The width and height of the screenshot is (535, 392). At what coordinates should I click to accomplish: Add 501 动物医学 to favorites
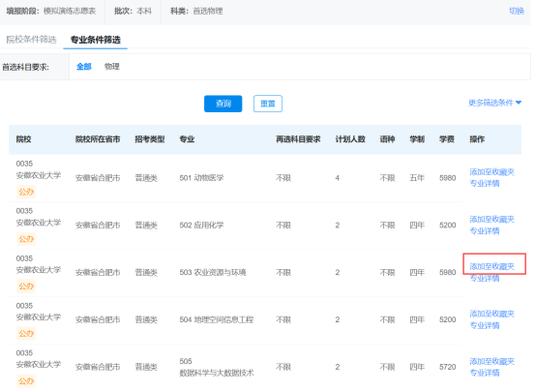(x=492, y=171)
